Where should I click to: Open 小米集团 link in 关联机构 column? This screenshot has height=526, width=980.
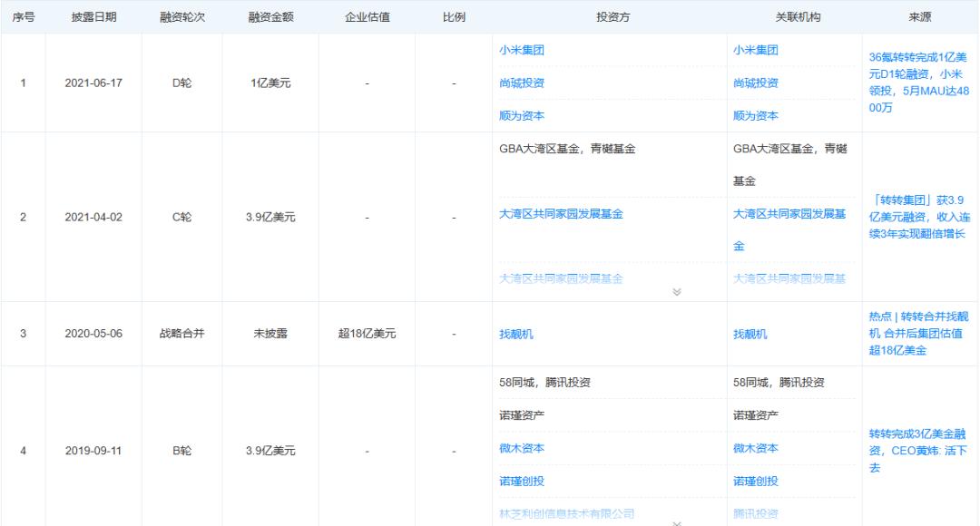pyautogui.click(x=756, y=50)
